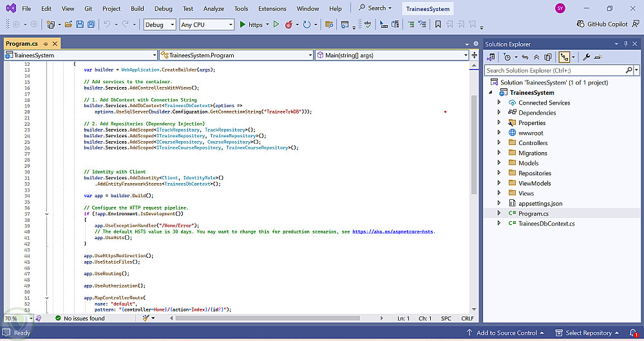Click Collapse All in Solution Explorer toolbar
This screenshot has height=341, width=644.
pos(536,57)
